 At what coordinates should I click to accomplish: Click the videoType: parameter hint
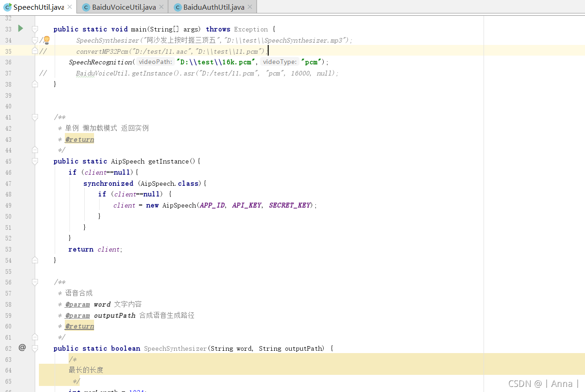coord(280,62)
